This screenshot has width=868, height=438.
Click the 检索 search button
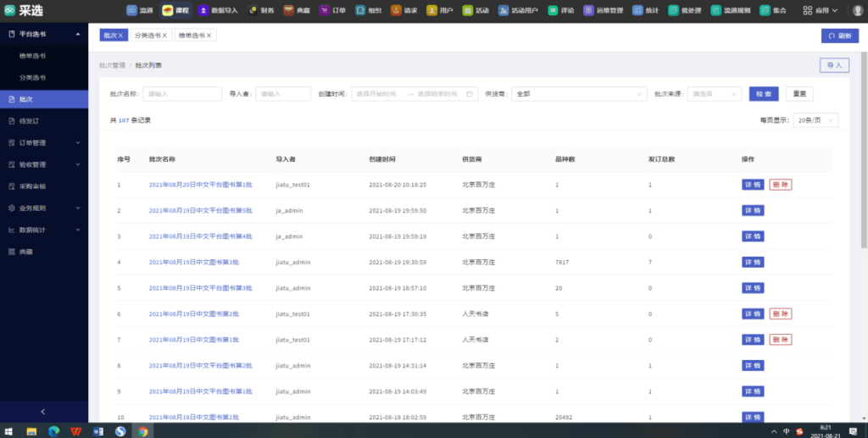763,94
